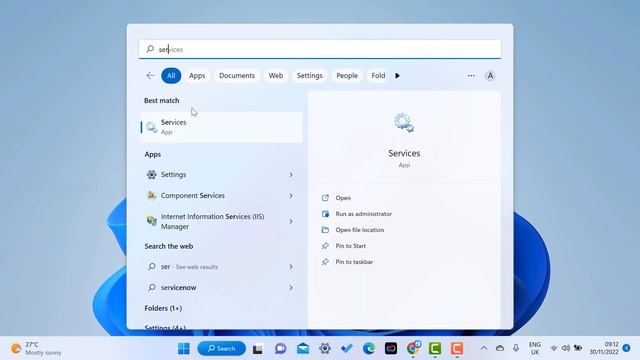This screenshot has width=640, height=360.
Task: Click the ENG UK language indicator
Action: point(535,348)
